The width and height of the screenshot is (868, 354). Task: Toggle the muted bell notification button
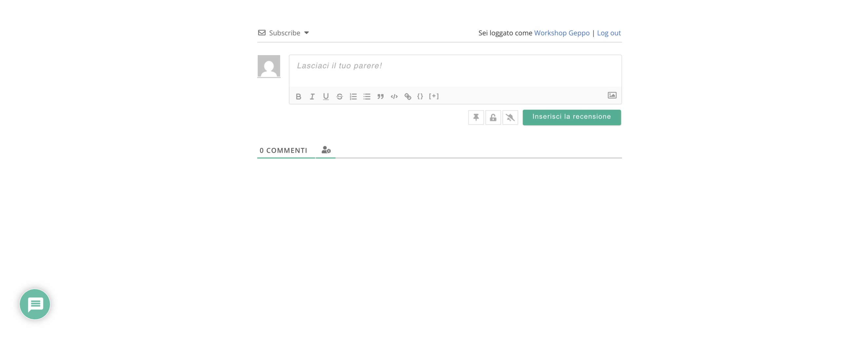pyautogui.click(x=510, y=117)
